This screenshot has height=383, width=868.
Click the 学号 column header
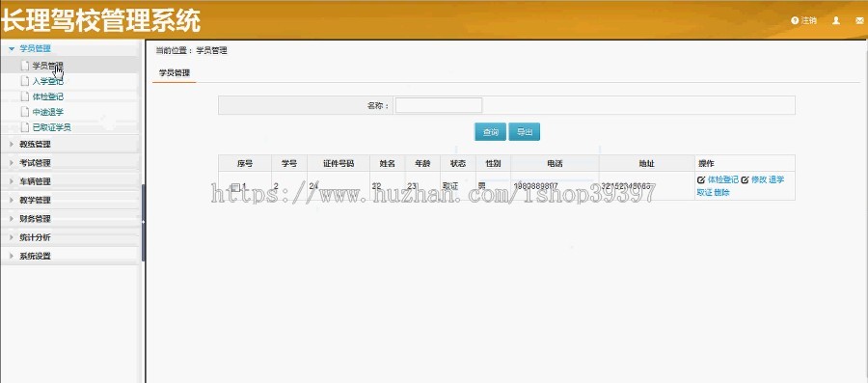click(289, 163)
